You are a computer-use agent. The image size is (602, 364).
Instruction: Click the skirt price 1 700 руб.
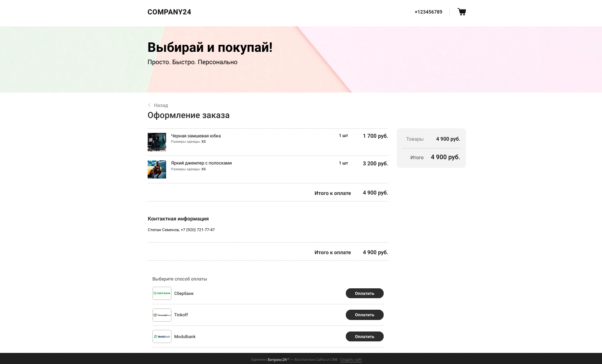tap(375, 136)
